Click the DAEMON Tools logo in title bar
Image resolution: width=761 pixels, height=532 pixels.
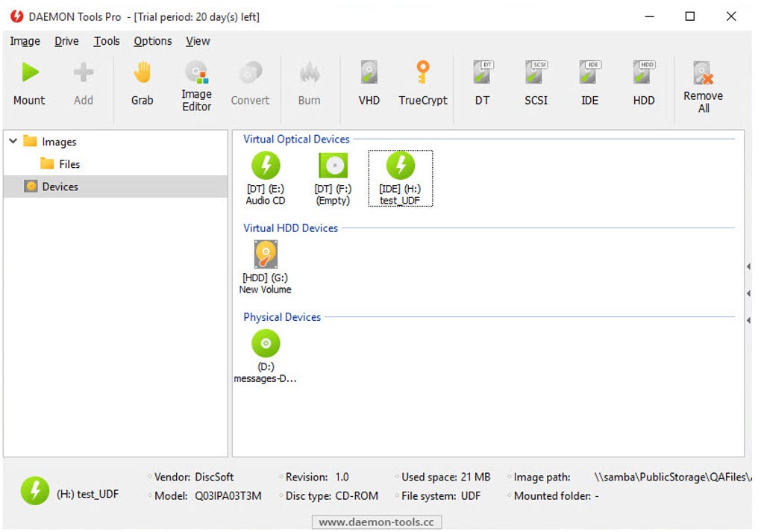[x=17, y=16]
